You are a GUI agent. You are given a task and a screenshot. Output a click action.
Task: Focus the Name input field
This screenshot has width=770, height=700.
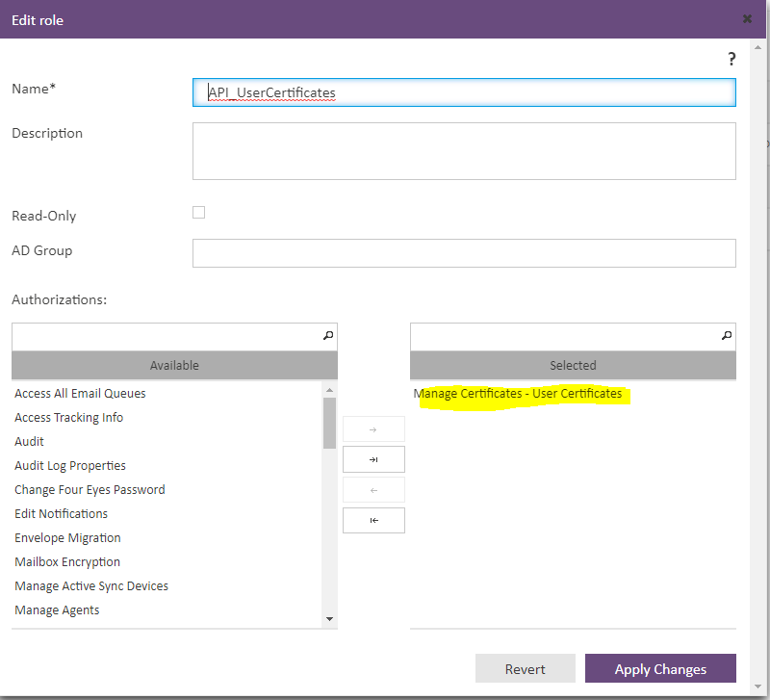tap(464, 92)
